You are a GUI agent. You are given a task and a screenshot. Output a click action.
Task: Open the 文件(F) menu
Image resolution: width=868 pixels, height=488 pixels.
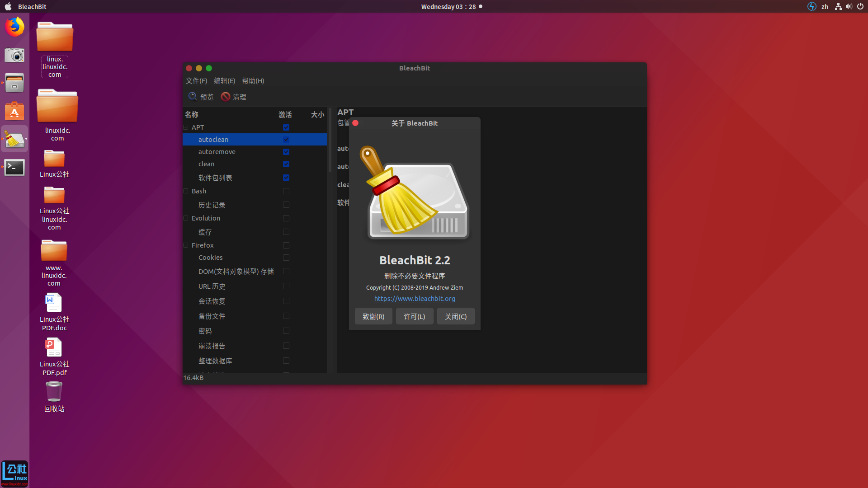point(196,80)
